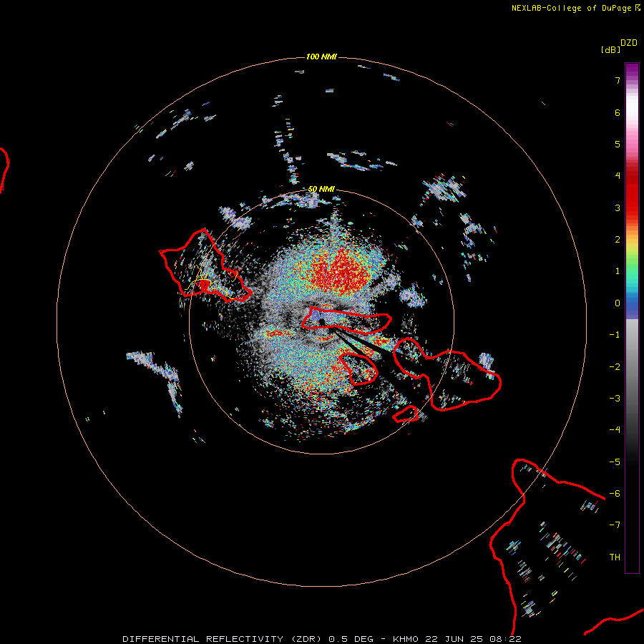This screenshot has width=644, height=644.
Task: Click the -3 value on color scale
Action: pyautogui.click(x=615, y=399)
